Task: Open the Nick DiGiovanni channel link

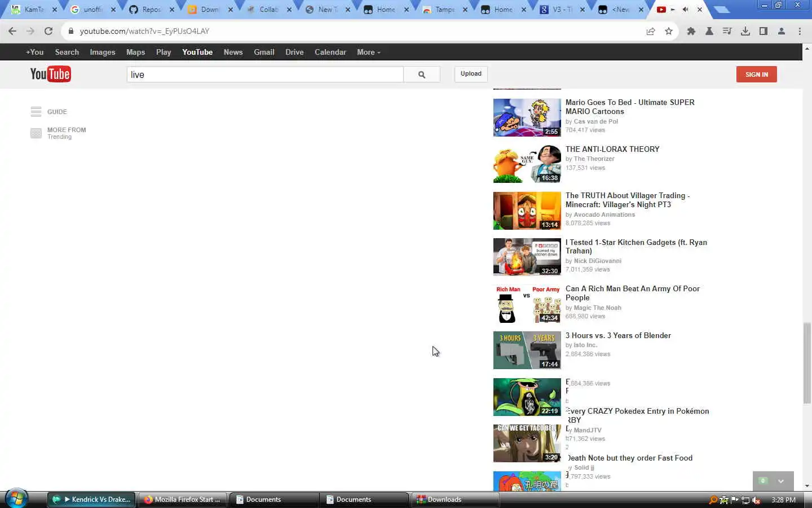Action: (x=597, y=261)
